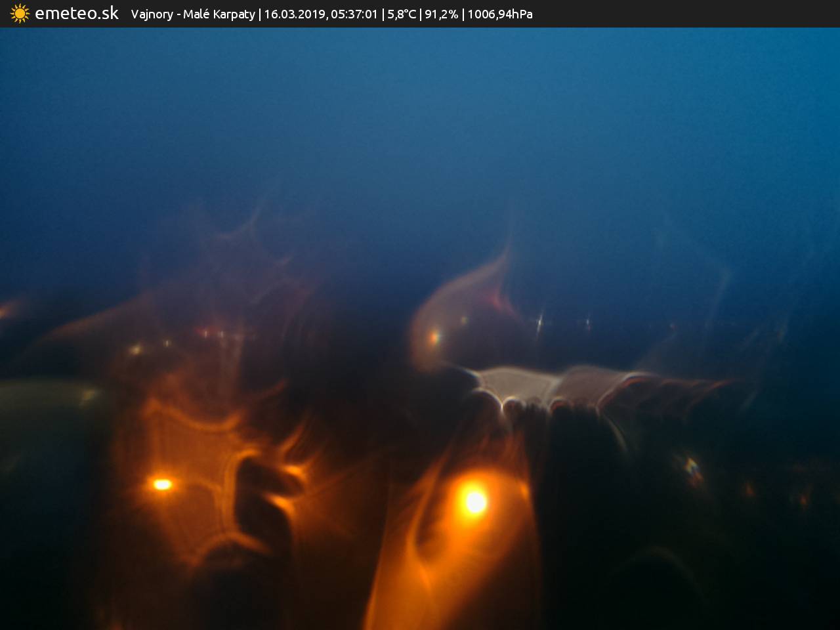Click the date 16.03.2019 in header
The height and width of the screenshot is (630, 840).
coord(295,14)
